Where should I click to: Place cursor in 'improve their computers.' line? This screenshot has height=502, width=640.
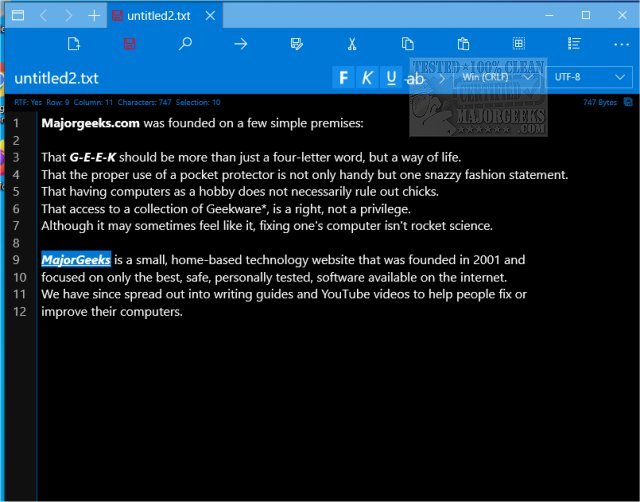pyautogui.click(x=112, y=311)
